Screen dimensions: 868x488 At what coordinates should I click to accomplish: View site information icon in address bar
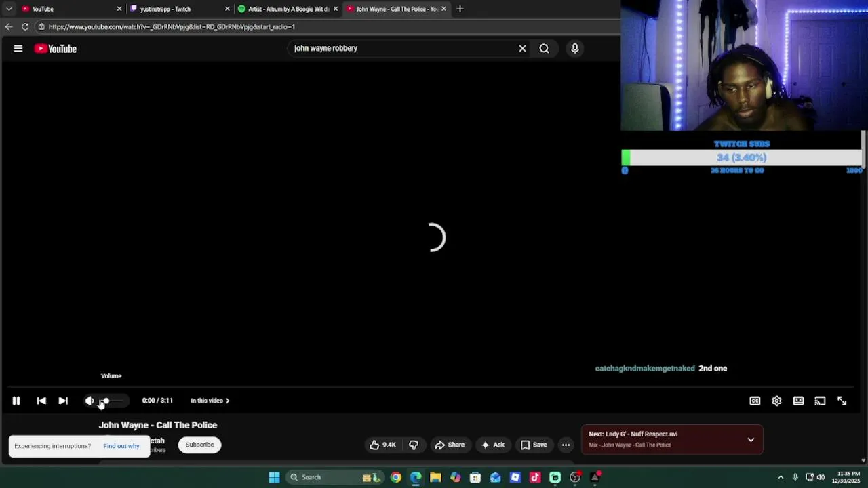point(41,26)
